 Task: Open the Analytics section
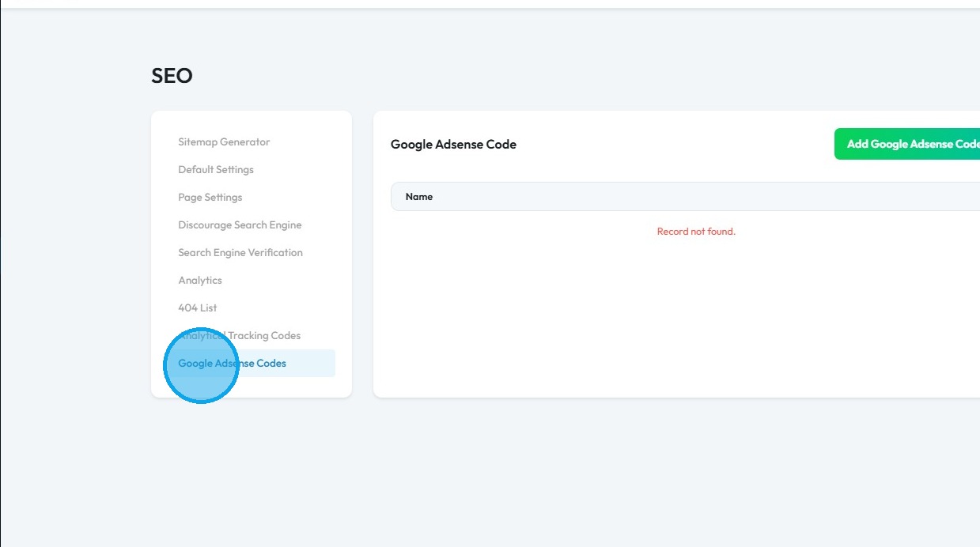[200, 281]
